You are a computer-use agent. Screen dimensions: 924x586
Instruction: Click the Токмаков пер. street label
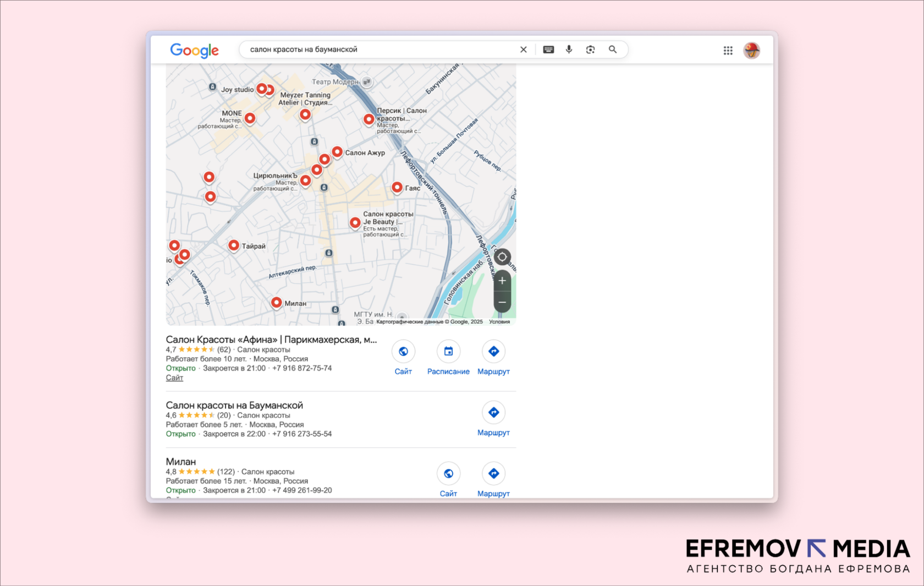[201, 288]
